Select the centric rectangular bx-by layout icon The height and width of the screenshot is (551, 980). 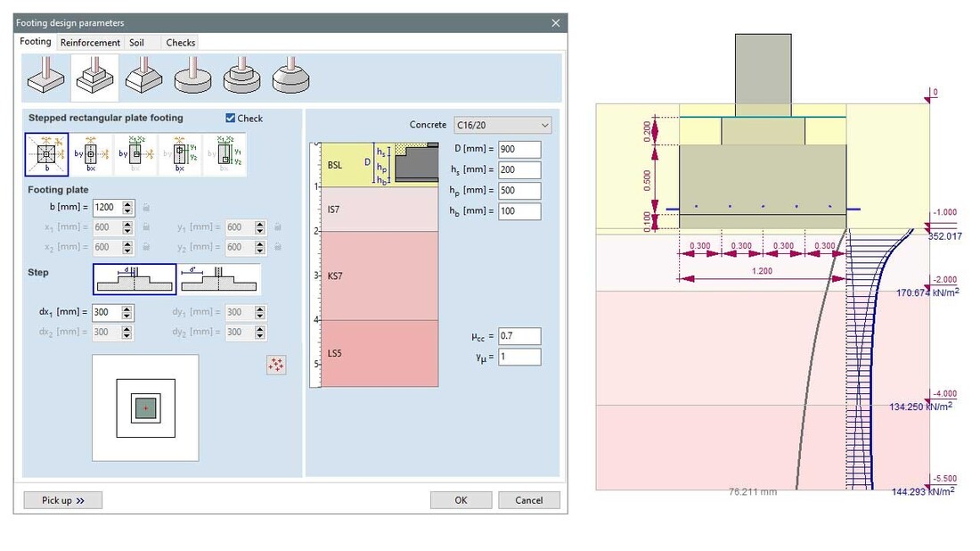[91, 154]
